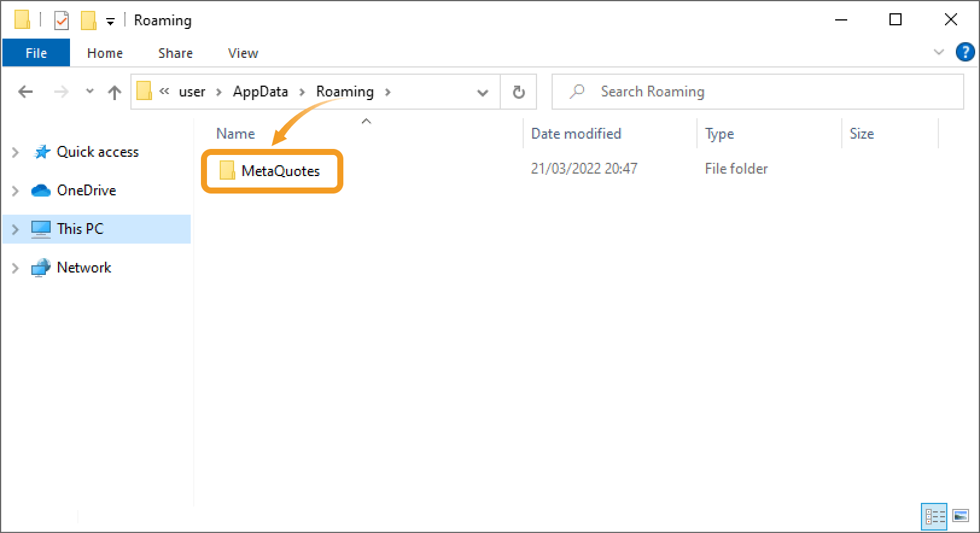Sort by the Date modified column header

[x=576, y=134]
